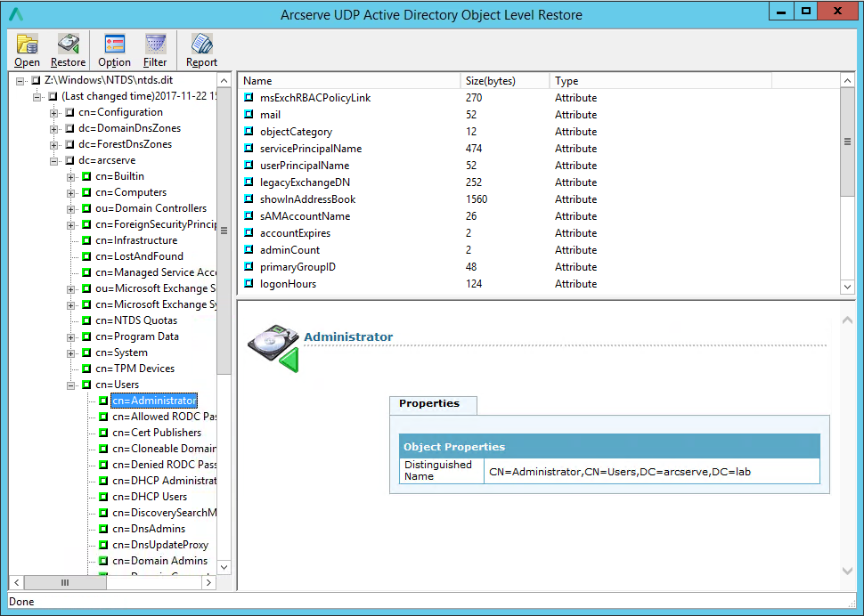864x616 pixels.
Task: Select cn=Cert Publishers in the tree
Action: click(x=157, y=433)
